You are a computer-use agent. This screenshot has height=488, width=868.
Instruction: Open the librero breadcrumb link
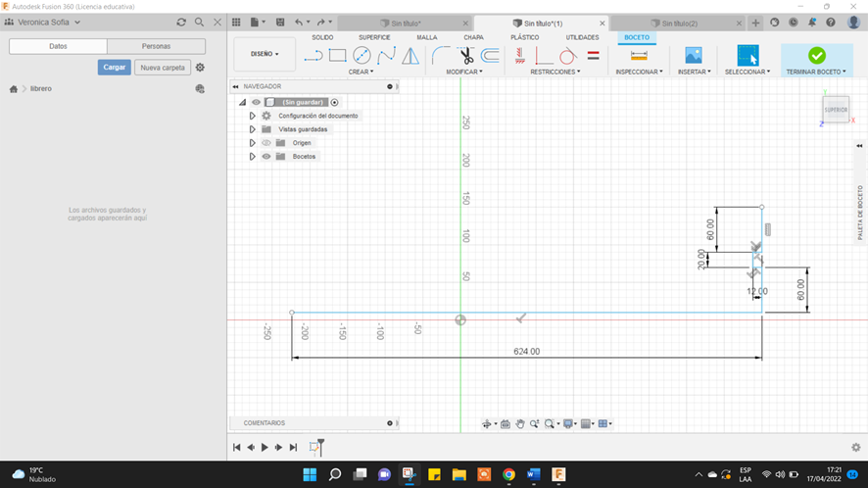[x=41, y=88]
